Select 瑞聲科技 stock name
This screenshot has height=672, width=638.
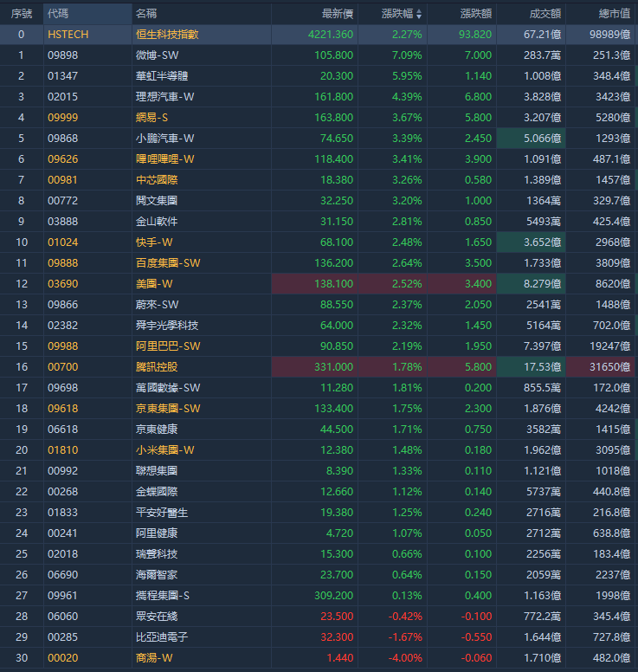click(x=157, y=554)
